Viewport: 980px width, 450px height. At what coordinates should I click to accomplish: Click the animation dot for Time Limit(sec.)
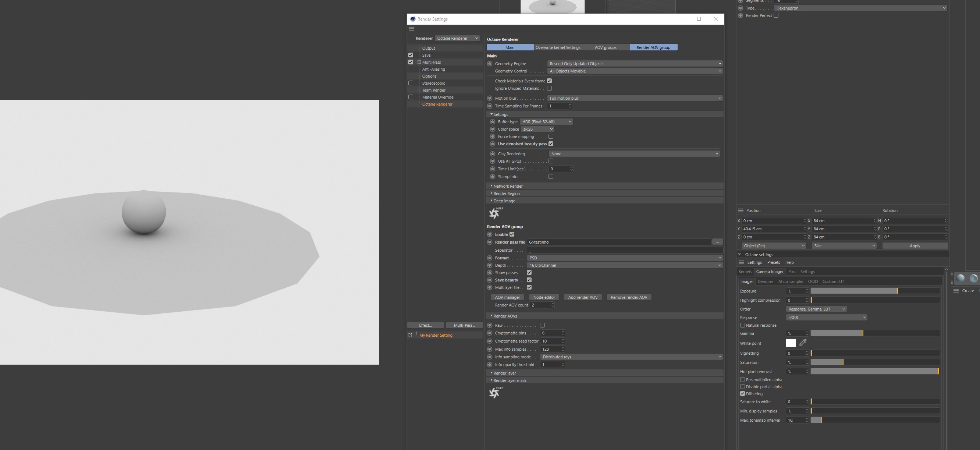coord(493,169)
